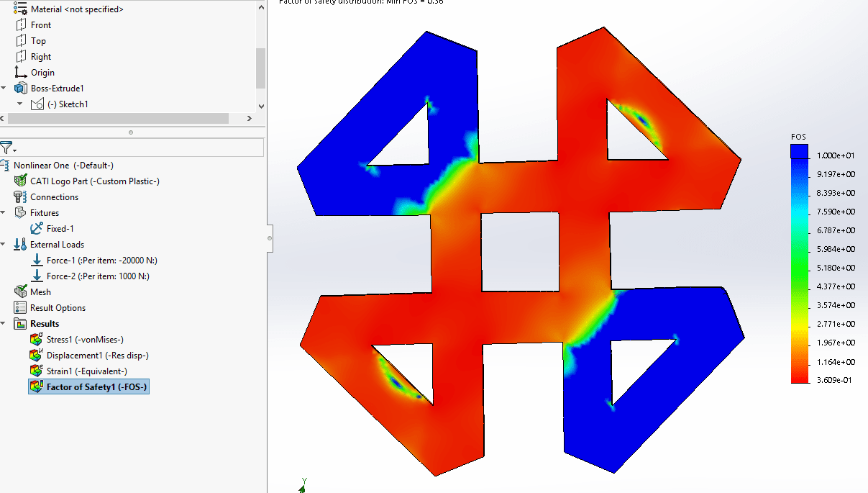The image size is (868, 493).
Task: Click the Material not specified icon
Action: point(20,9)
